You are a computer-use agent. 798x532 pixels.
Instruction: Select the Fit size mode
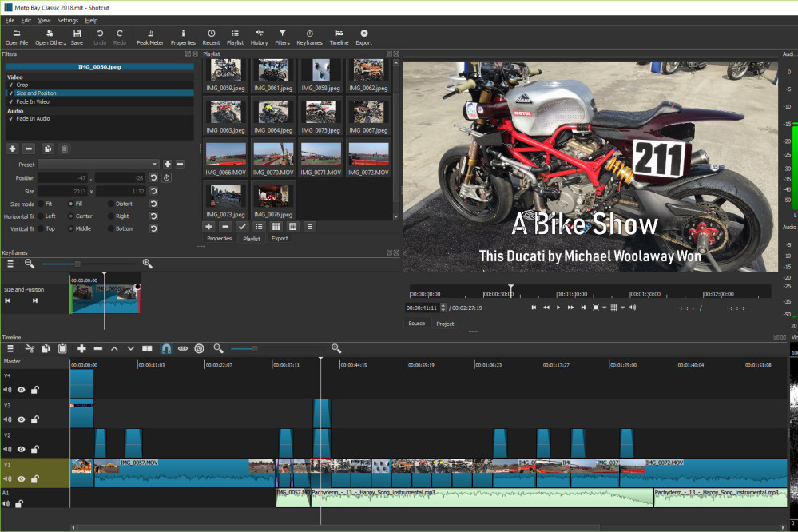click(41, 204)
